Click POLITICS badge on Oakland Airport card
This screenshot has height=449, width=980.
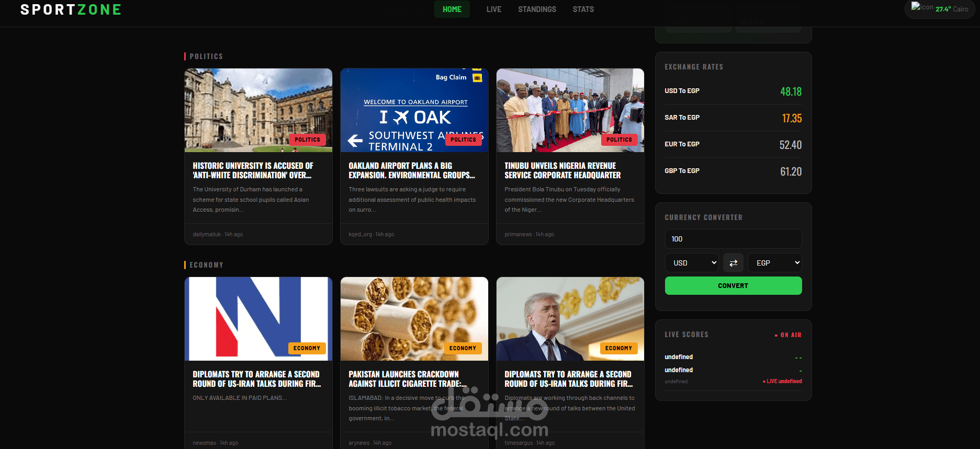463,140
